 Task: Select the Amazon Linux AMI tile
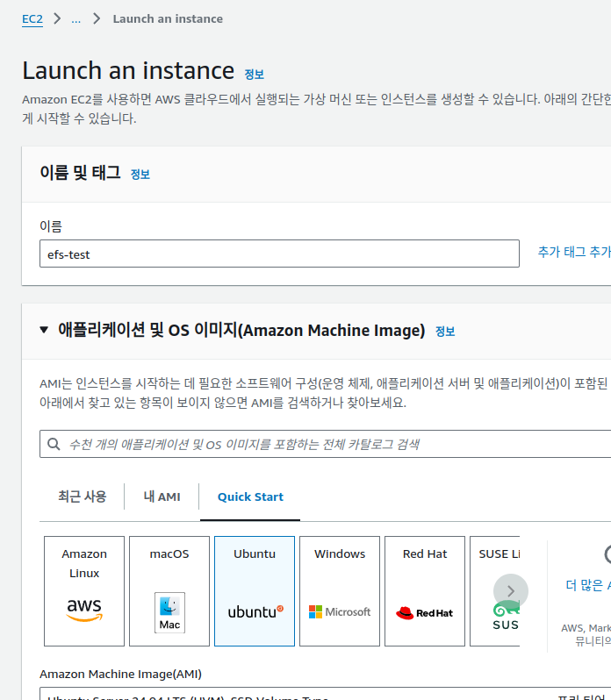(84, 590)
